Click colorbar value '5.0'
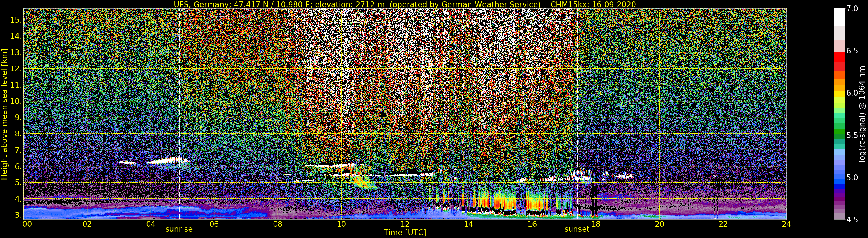 click(x=852, y=177)
